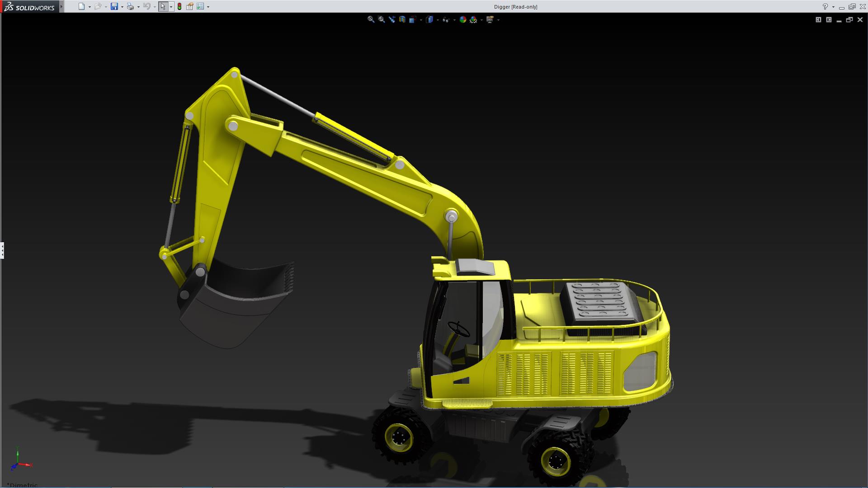868x488 pixels.
Task: Click the Print button
Action: tap(130, 7)
